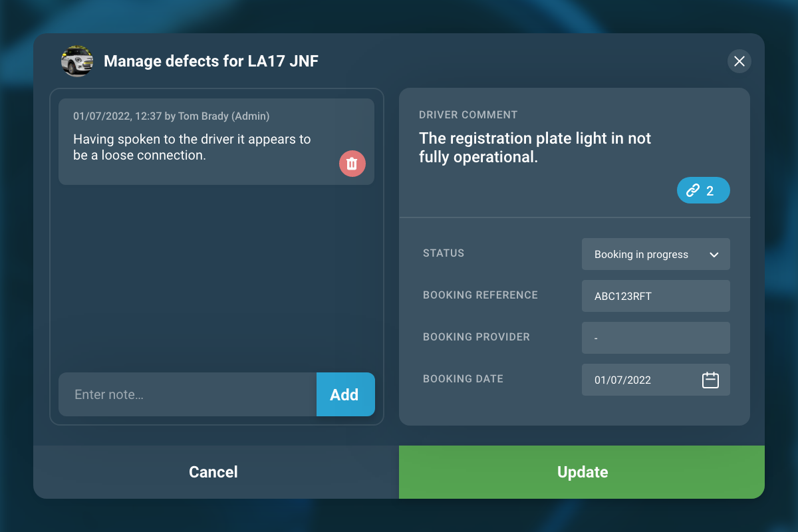
Task: Click the vehicle avatar for LA17 JNF
Action: point(77,61)
